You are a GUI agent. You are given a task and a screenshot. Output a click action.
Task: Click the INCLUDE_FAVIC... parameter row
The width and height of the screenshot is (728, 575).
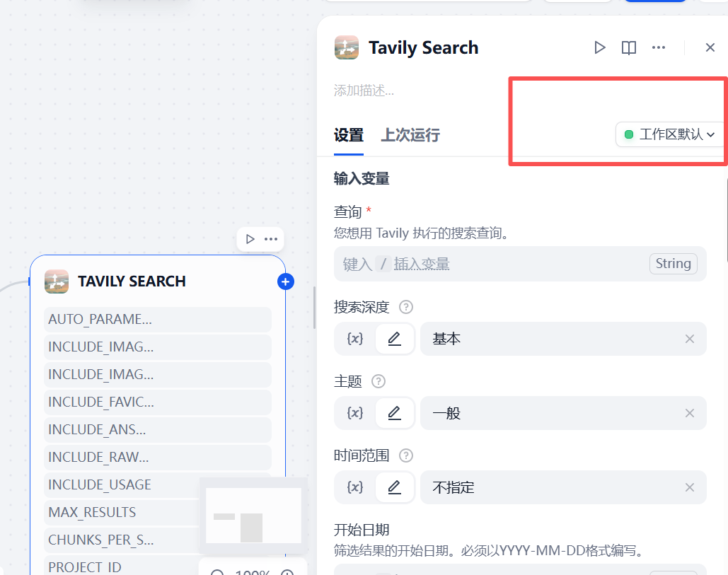[157, 402]
